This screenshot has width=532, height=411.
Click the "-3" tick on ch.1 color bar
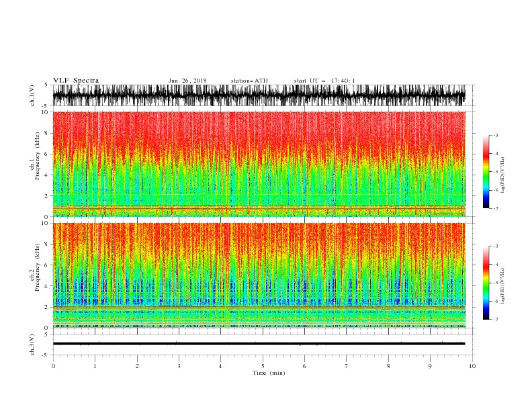tap(495, 135)
